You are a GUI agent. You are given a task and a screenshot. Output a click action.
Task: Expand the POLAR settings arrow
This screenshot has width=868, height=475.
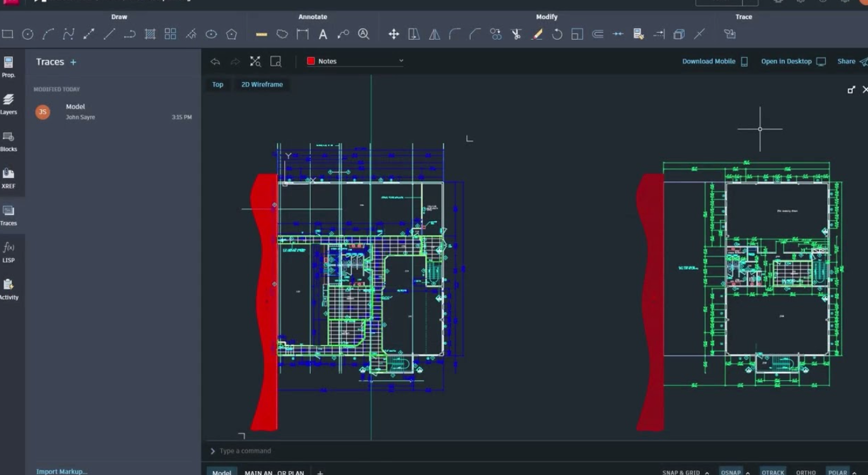coord(855,472)
